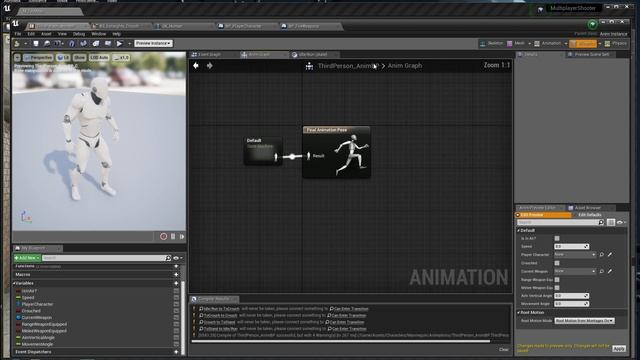Click the Skeleton mode icon

(x=483, y=43)
